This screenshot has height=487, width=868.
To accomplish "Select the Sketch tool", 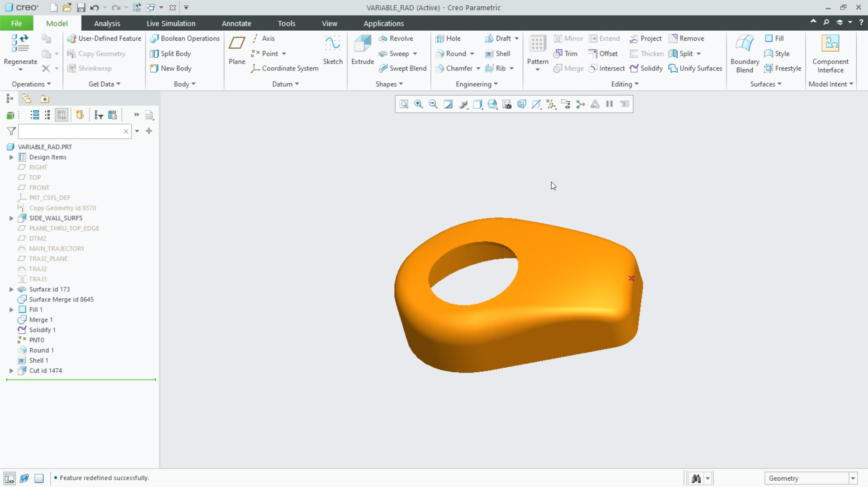I will tap(333, 50).
